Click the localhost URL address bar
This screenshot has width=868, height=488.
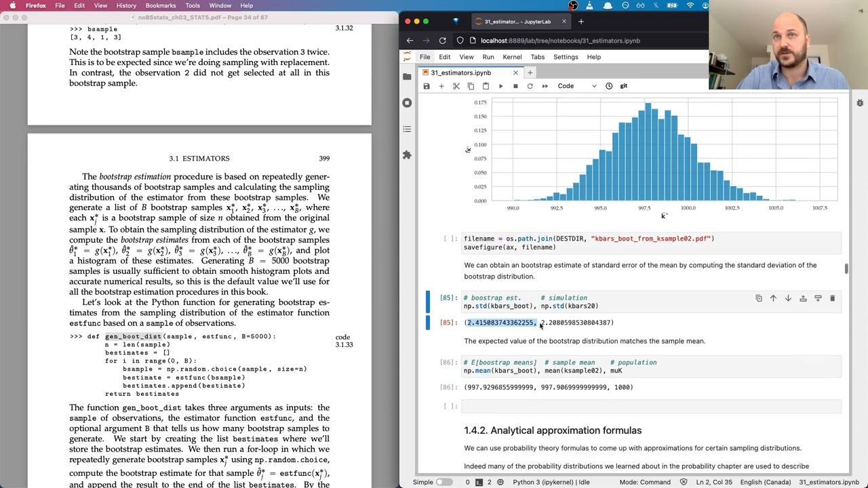560,41
